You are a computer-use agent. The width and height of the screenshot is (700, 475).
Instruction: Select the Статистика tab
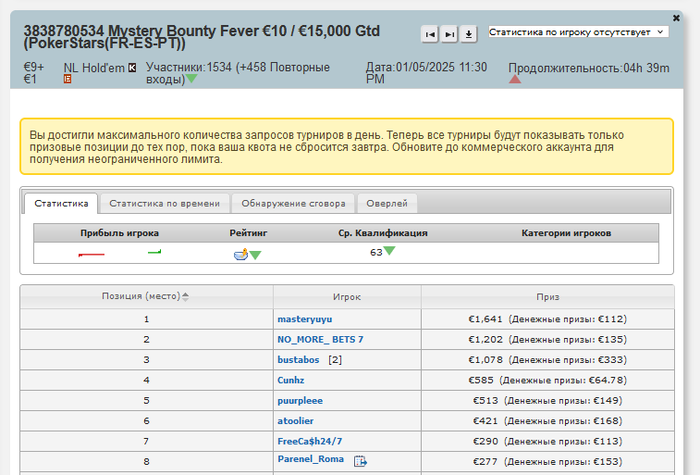pos(61,204)
